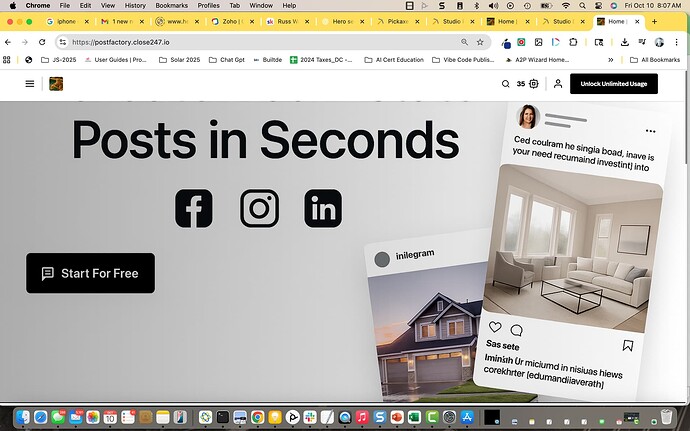
Task: Open the Profiles menu in the menu bar
Action: [209, 6]
